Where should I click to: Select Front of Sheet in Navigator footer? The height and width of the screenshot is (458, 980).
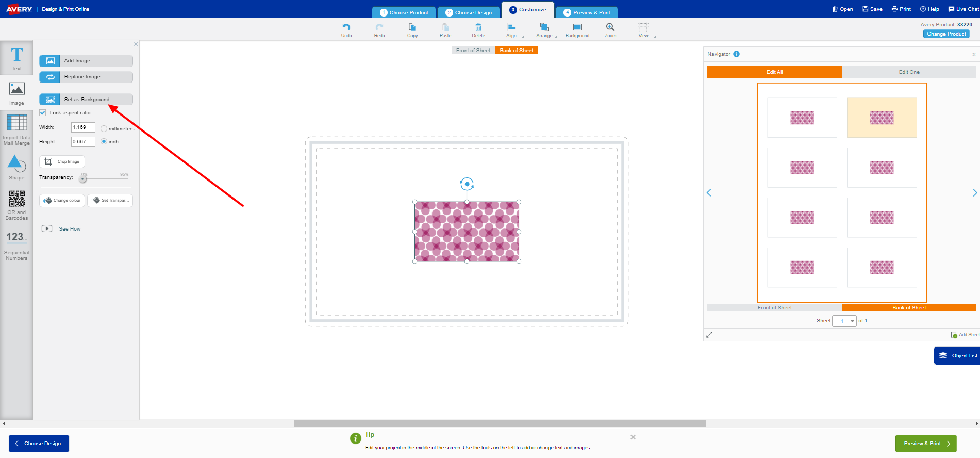coord(774,307)
